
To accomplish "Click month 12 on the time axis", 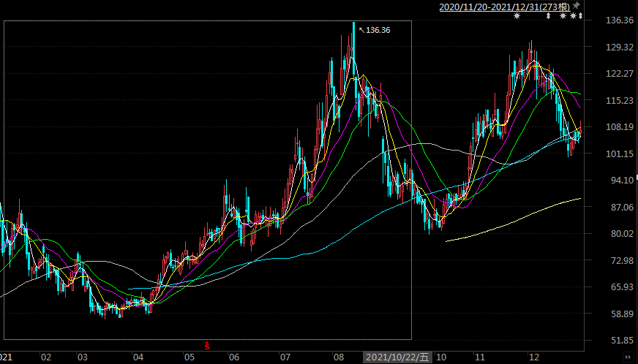I will 534,357.
